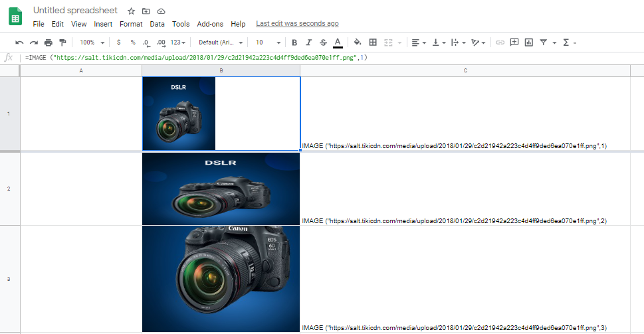The image size is (644, 334).
Task: Increase decimal places
Action: pyautogui.click(x=161, y=42)
